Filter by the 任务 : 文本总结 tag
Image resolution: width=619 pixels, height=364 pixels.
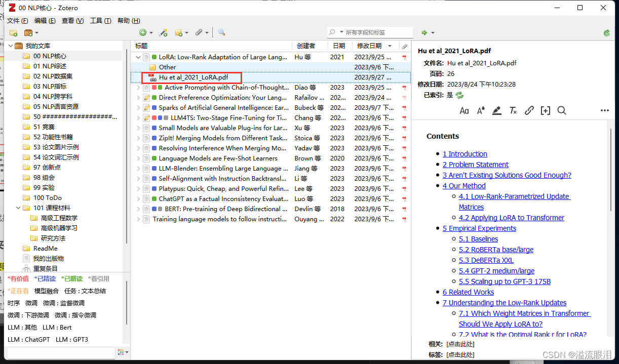point(85,291)
